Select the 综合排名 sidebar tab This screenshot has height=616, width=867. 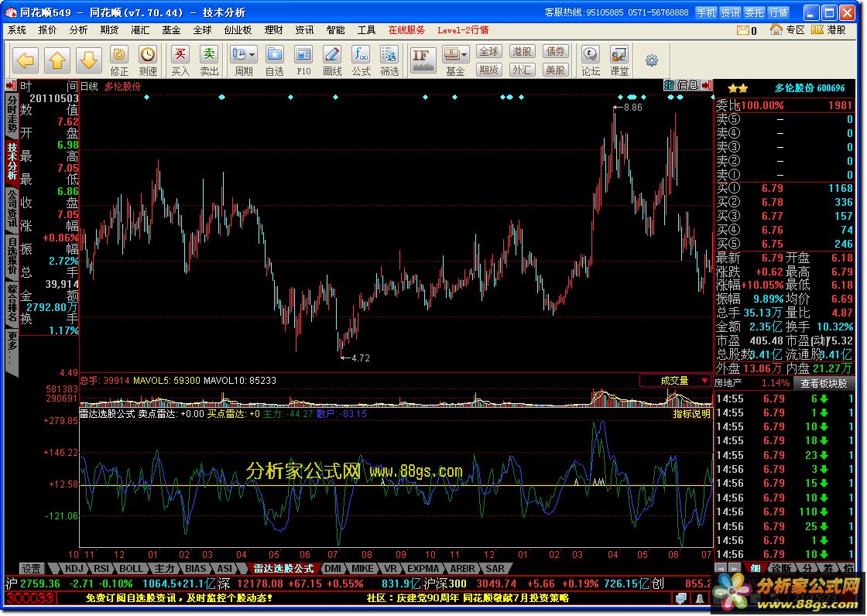(x=12, y=303)
